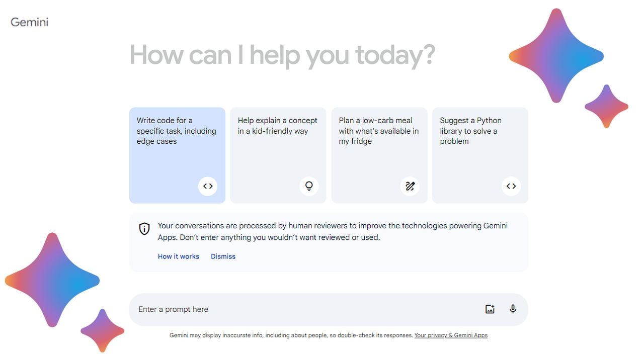Click the small sparkle beside the Python library card
The image size is (644, 360).
[x=606, y=106]
